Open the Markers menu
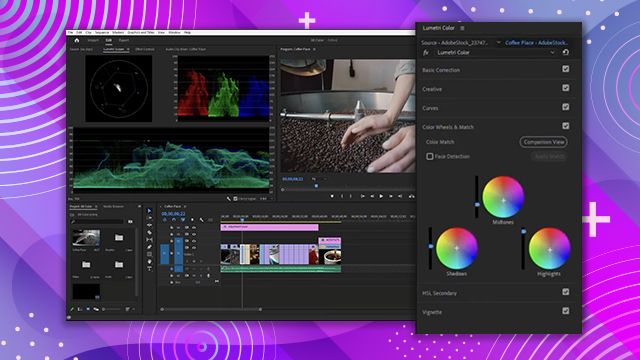640x360 pixels. click(118, 32)
